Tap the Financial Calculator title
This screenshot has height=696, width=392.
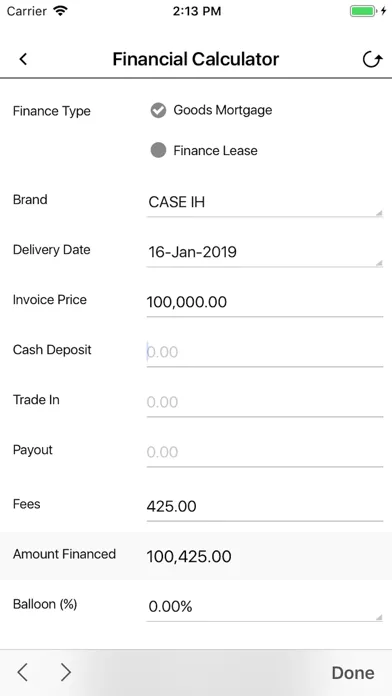(x=196, y=59)
